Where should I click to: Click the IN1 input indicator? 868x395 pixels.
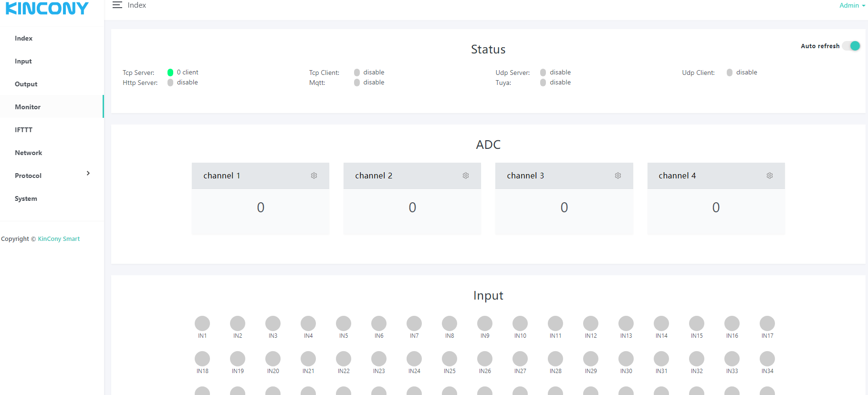pos(202,323)
